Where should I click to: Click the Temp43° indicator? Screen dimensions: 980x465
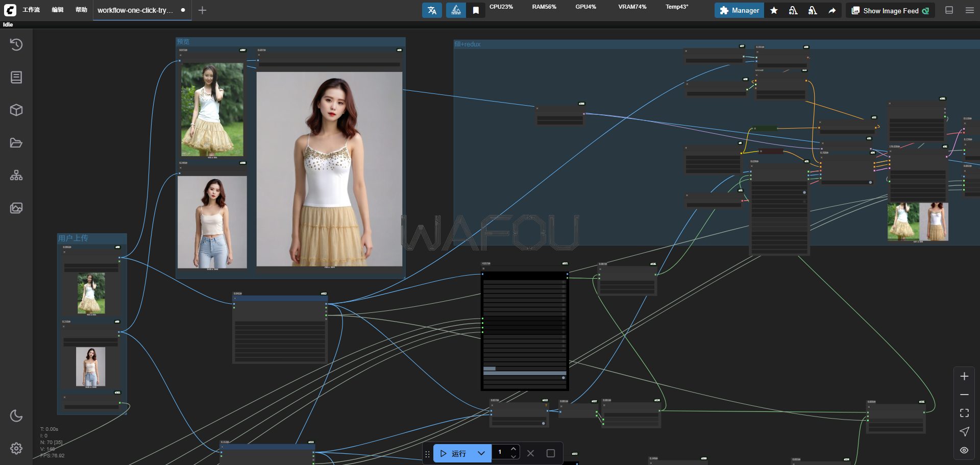(677, 7)
